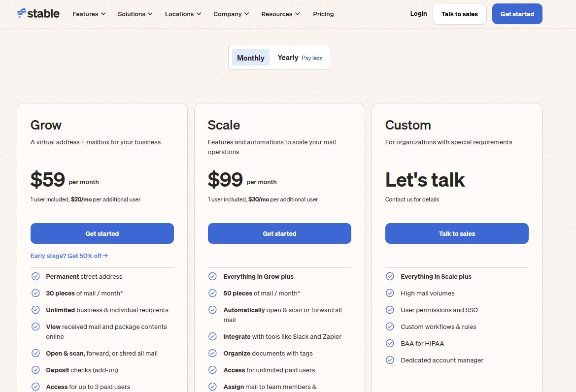Click checkmark icon next to Organize documents with tags

(x=212, y=353)
